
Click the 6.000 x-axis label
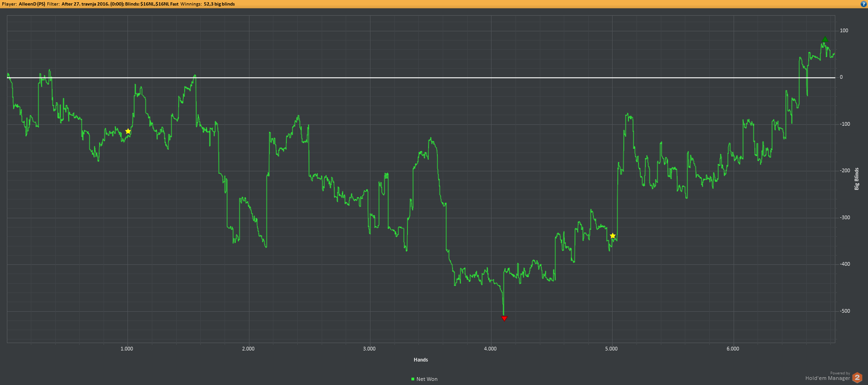point(733,349)
